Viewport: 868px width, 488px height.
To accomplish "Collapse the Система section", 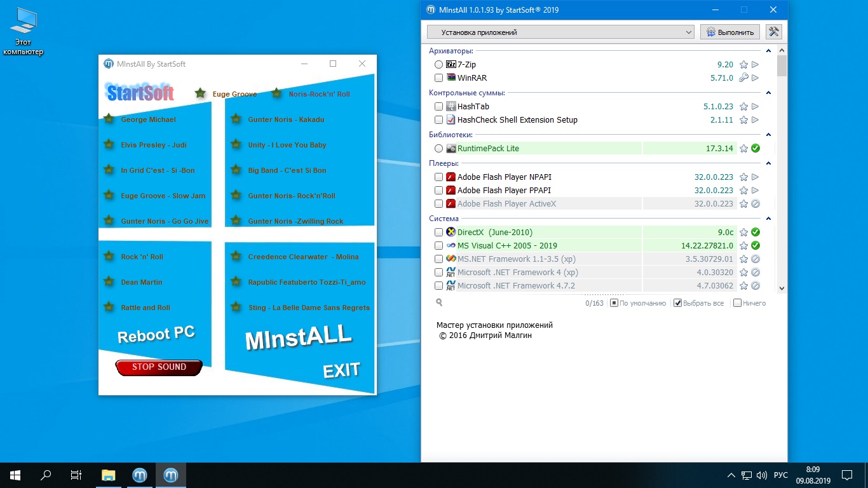I will (768, 219).
